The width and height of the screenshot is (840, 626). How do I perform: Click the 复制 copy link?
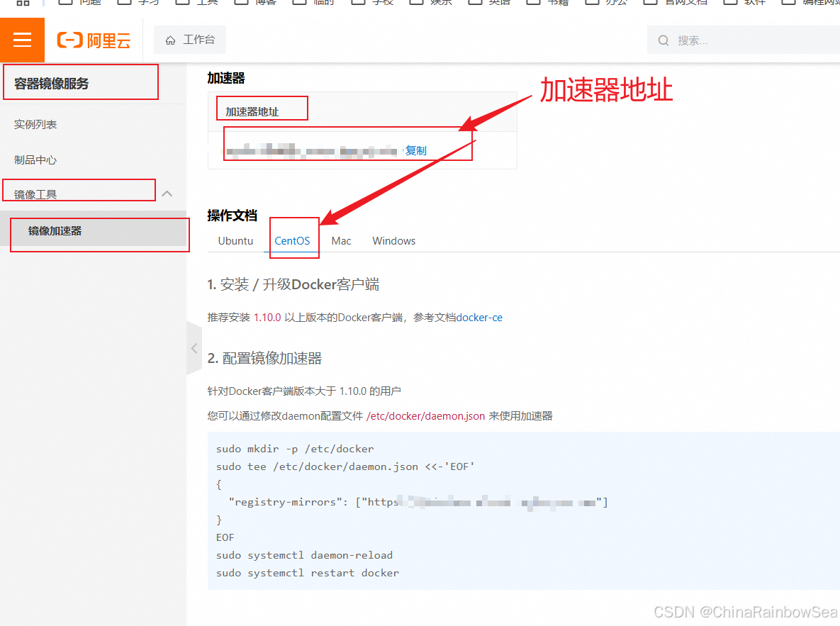point(415,150)
